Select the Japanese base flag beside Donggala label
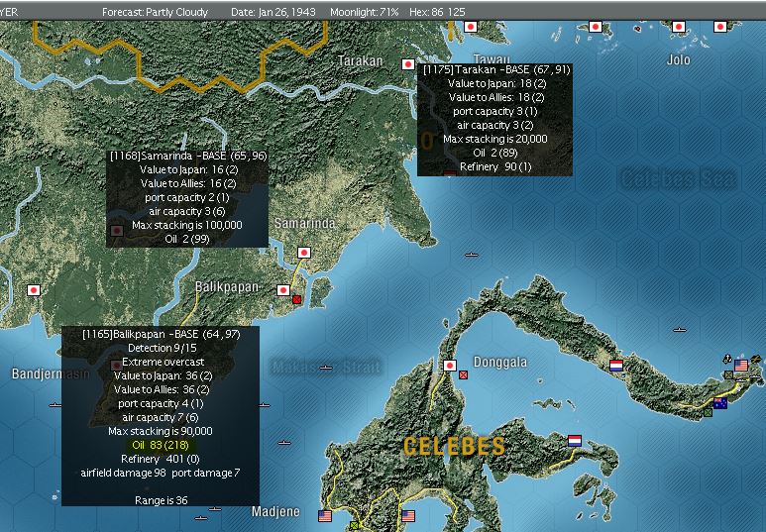Screen dimensions: 766x532 (x=450, y=366)
